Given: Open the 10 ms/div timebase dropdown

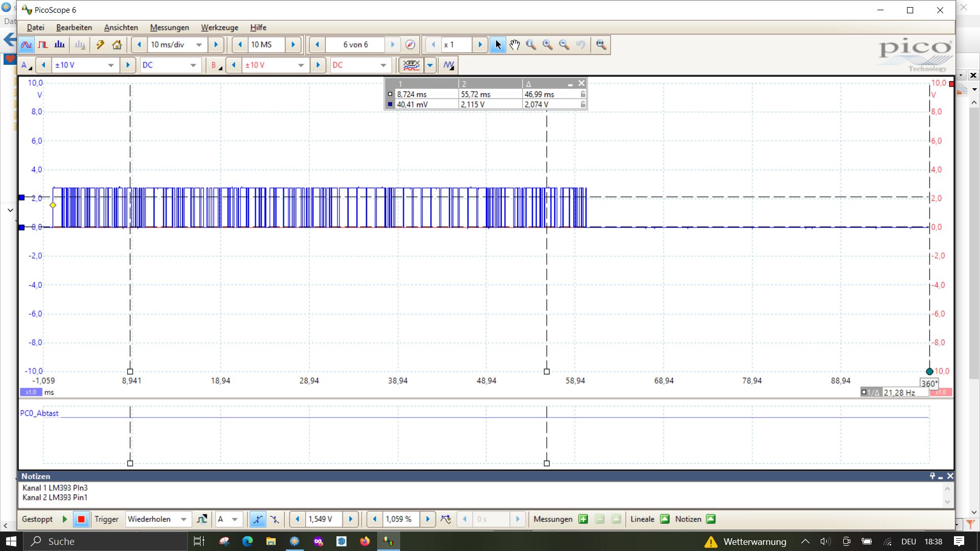Looking at the screenshot, I should [199, 45].
